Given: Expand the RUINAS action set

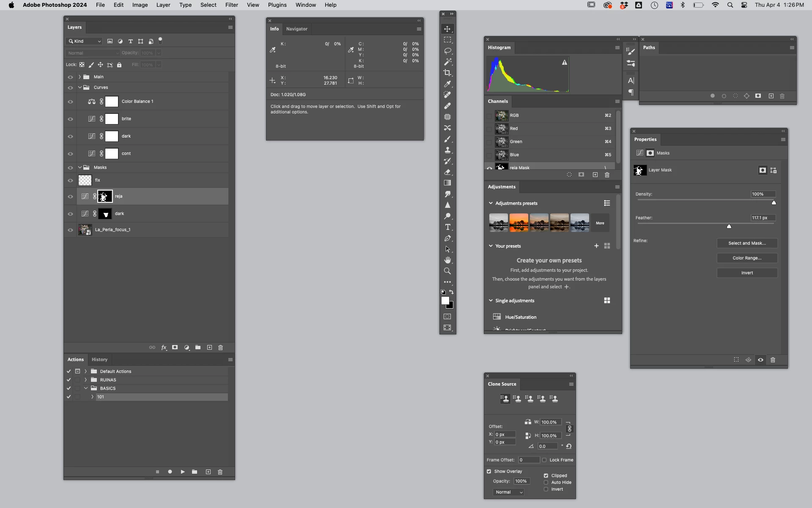Looking at the screenshot, I should point(86,380).
